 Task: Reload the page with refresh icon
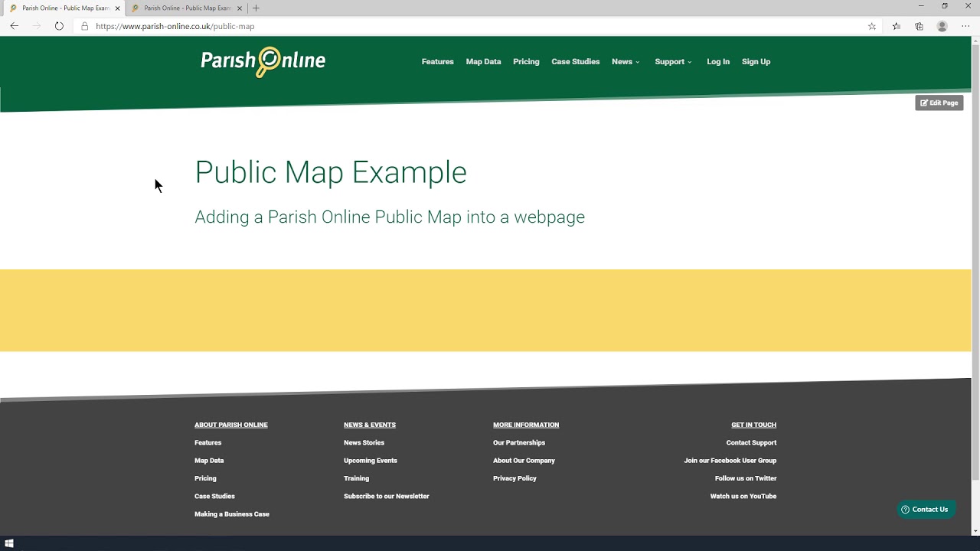point(59,26)
